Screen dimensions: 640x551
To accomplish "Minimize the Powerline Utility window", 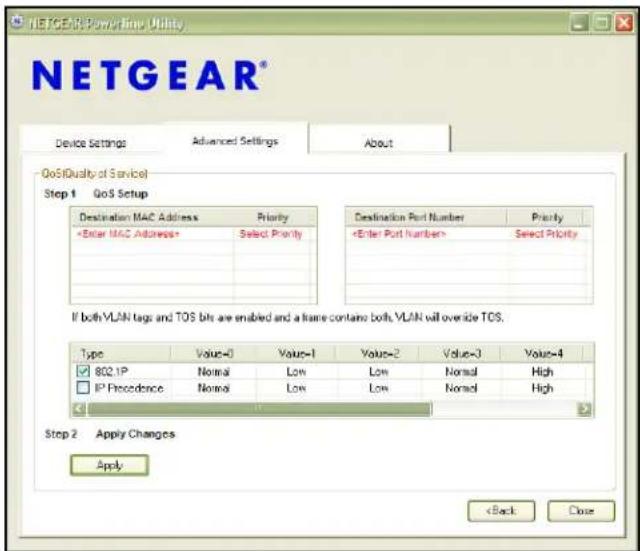I will click(579, 22).
